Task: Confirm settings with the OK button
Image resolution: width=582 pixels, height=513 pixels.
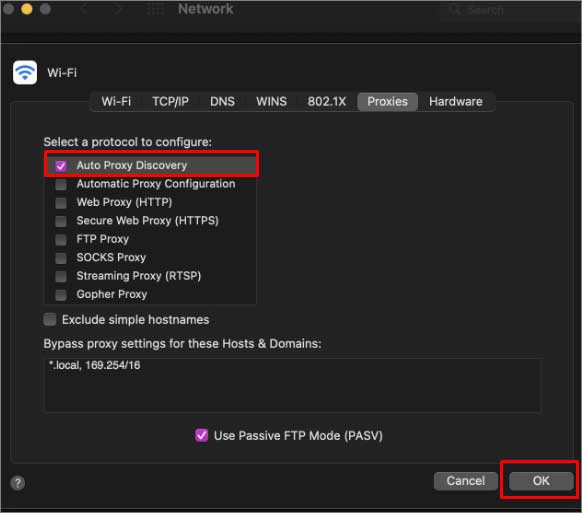Action: pos(541,481)
